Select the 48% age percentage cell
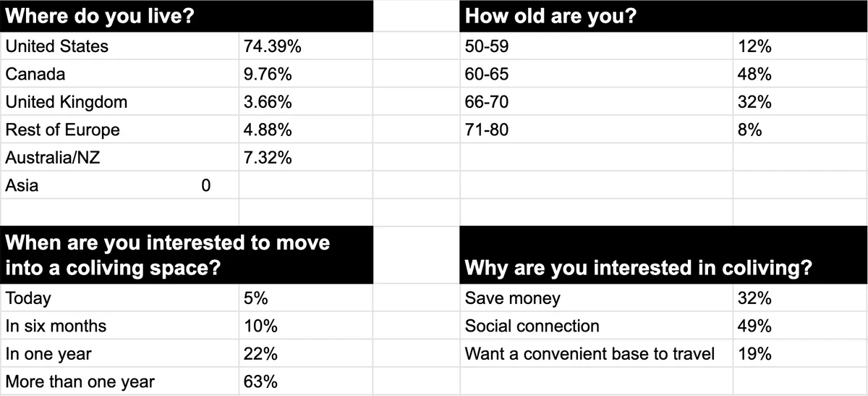The height and width of the screenshot is (396, 868). pos(800,74)
